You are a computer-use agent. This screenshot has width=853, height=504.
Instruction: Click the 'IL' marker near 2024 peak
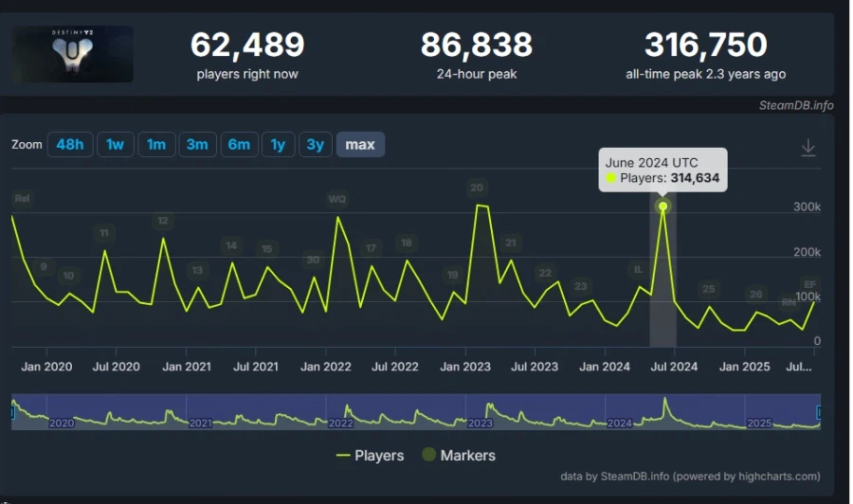tap(639, 269)
